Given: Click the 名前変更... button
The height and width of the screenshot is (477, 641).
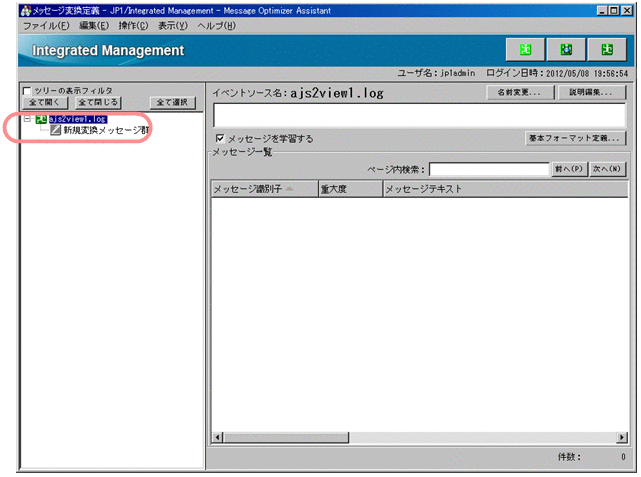Looking at the screenshot, I should tap(520, 92).
